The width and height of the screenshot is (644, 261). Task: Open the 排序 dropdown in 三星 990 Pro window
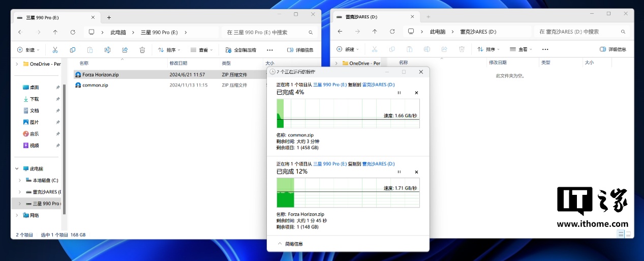coord(167,50)
